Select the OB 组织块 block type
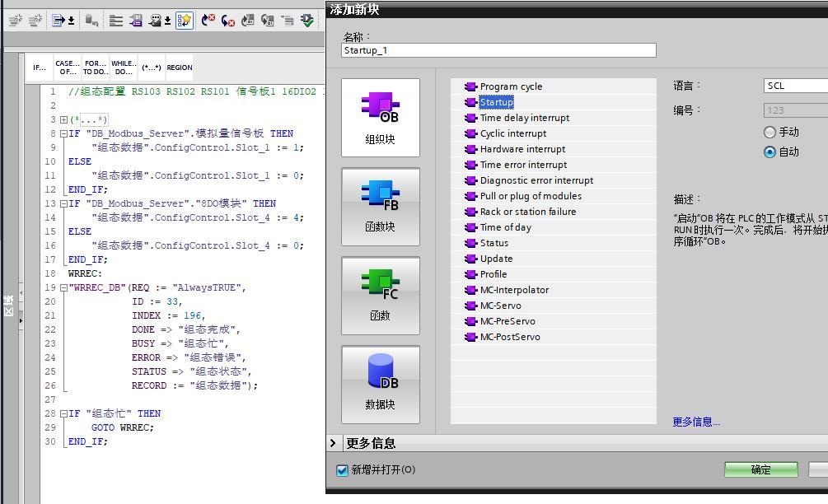828x504 pixels. [x=380, y=118]
